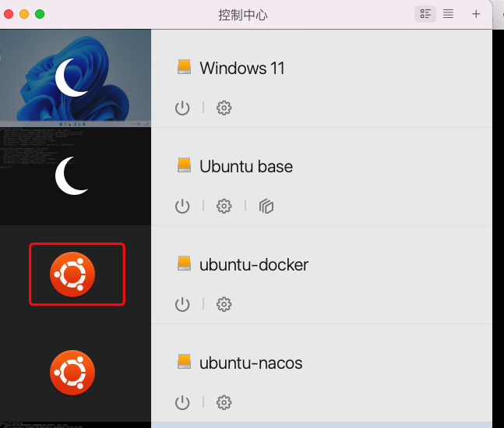
Task: Click the Windows 11 name label
Action: click(x=242, y=69)
